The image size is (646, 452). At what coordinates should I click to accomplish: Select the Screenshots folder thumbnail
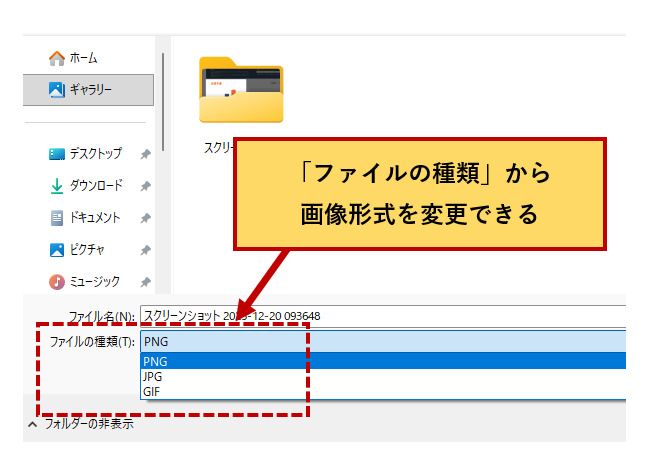241,90
